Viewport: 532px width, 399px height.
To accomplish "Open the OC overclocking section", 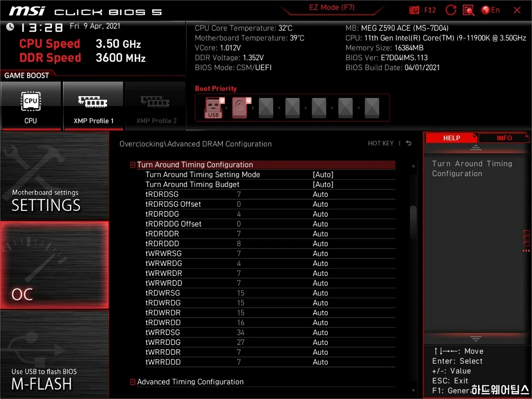I will pos(55,265).
